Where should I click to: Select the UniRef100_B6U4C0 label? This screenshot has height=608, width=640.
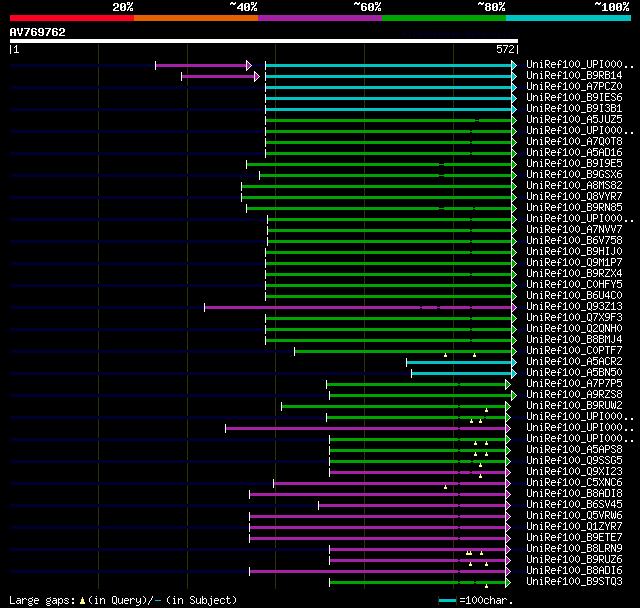[x=574, y=296]
